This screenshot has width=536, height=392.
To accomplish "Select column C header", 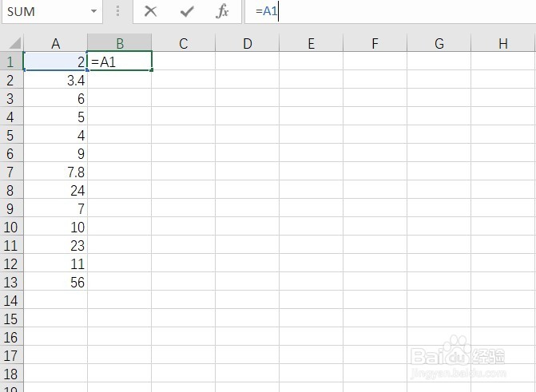I will tap(183, 43).
